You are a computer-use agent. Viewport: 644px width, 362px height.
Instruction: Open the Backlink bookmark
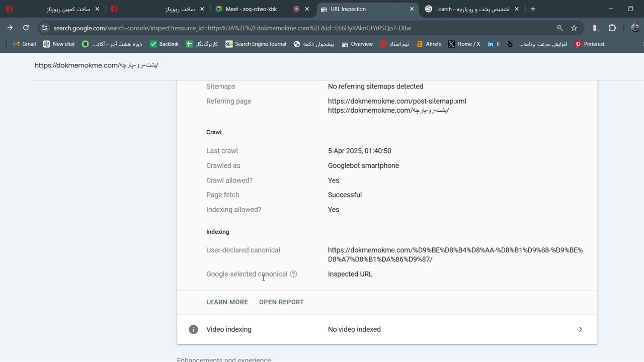coord(164,44)
